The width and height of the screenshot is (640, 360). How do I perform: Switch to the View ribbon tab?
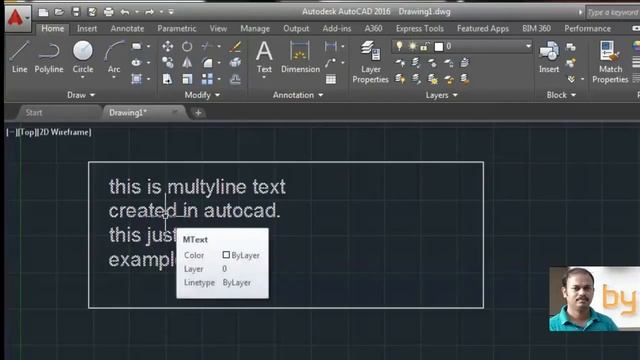tap(218, 29)
